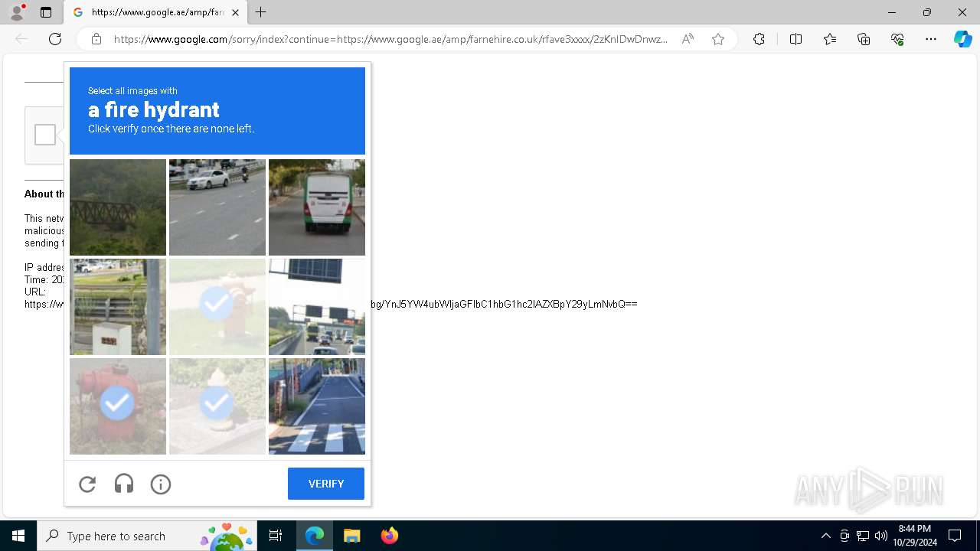Screen dimensions: 980x551
Task: Open the Windows Start menu
Action: click(x=18, y=536)
